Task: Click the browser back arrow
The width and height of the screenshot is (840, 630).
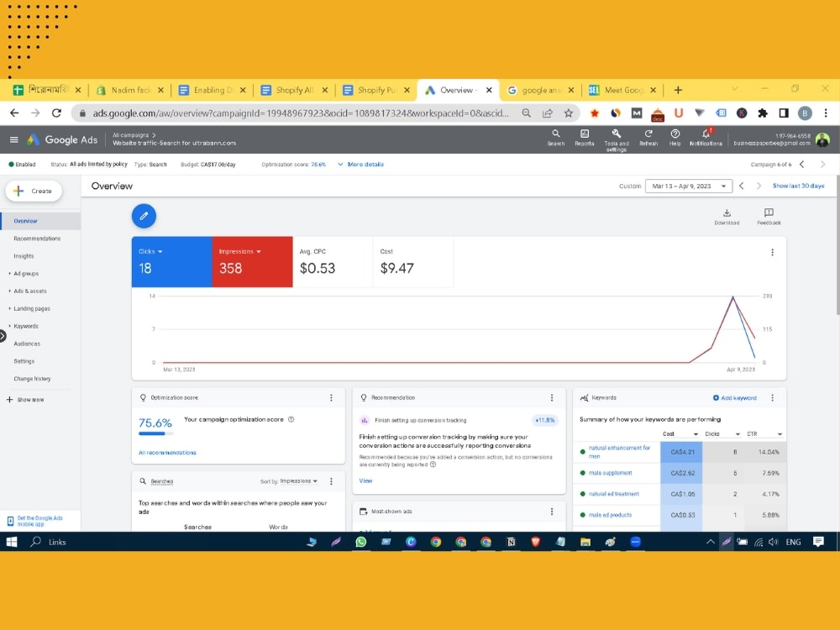Action: (x=14, y=113)
